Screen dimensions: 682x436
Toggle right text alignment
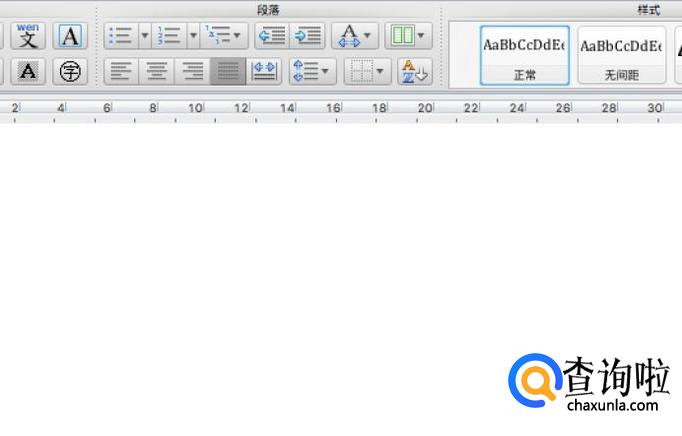coord(192,71)
